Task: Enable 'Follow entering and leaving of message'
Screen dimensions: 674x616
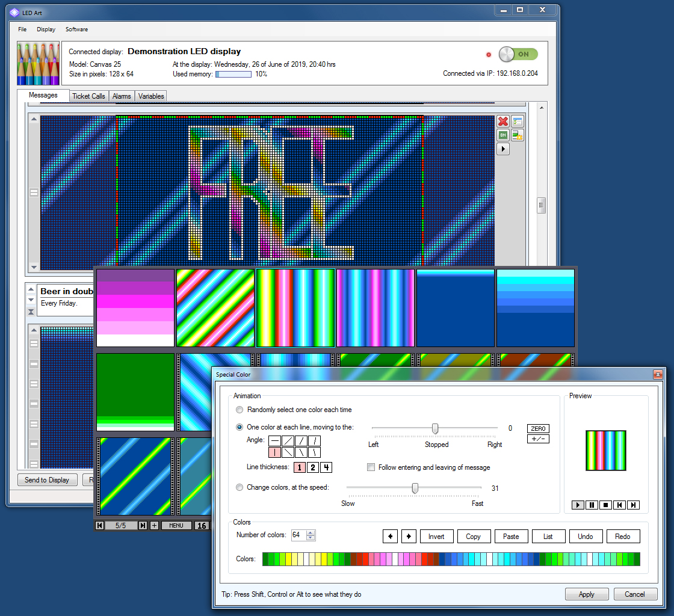Action: 371,467
